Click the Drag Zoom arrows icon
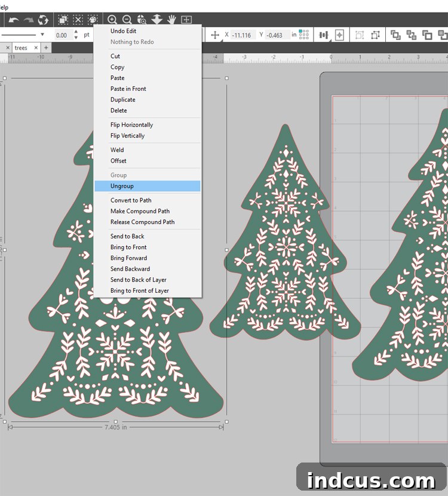Viewport: 448px width, 496px height. (157, 20)
